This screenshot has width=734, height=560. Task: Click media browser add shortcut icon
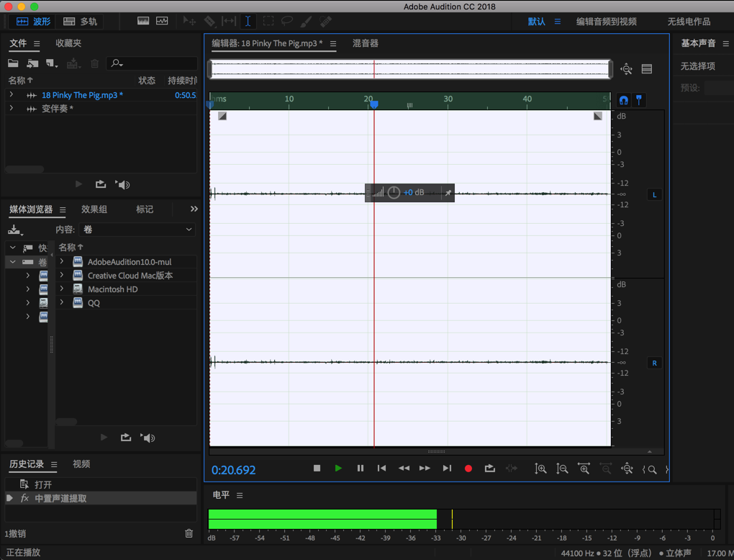pos(15,230)
